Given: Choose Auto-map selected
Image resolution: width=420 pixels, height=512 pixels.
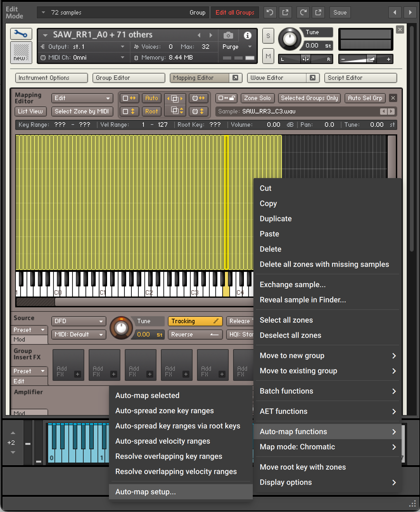Looking at the screenshot, I should [x=181, y=395].
